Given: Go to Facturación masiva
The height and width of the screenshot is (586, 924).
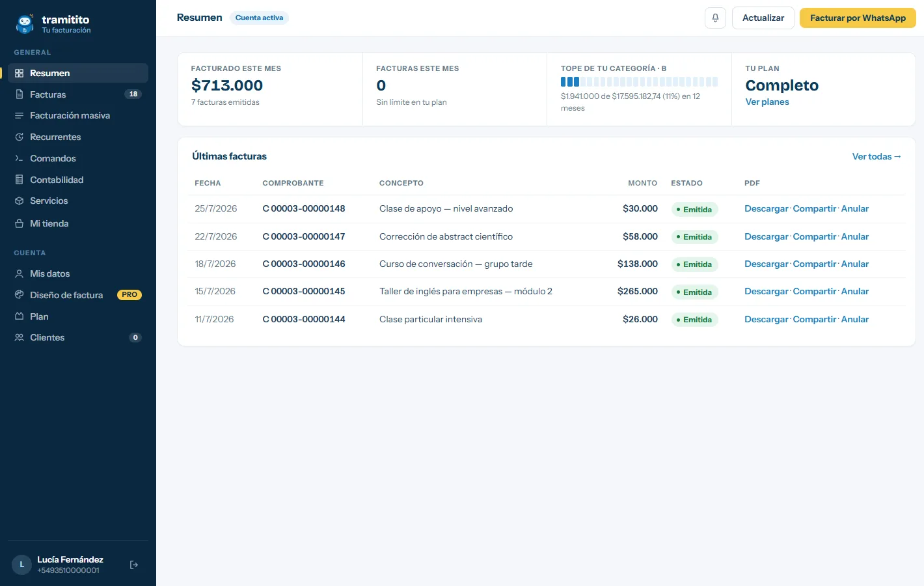Looking at the screenshot, I should click(x=78, y=115).
